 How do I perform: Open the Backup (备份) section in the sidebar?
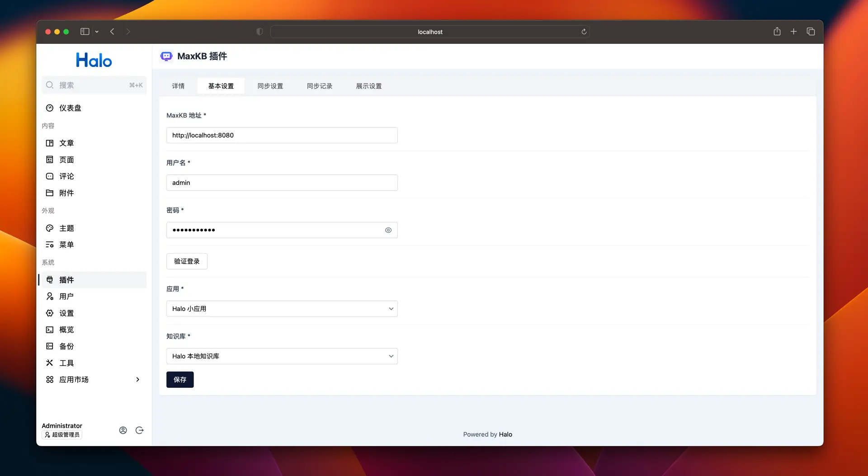coord(66,346)
